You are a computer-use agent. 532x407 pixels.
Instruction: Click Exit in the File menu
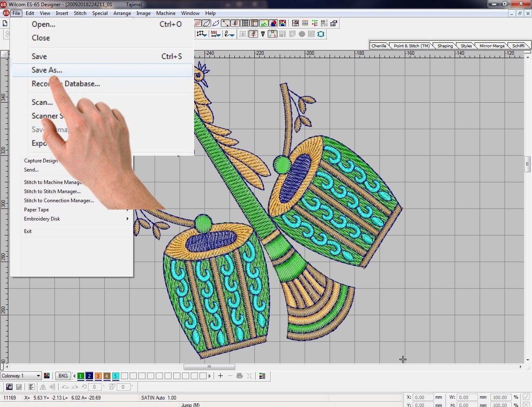tap(28, 231)
